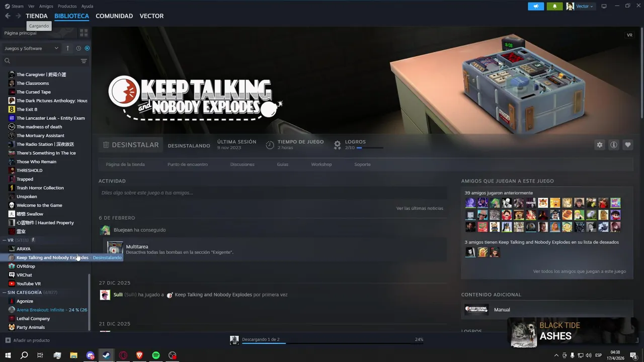
Task: Click the plus icon beside Añadir un producto
Action: (8, 340)
